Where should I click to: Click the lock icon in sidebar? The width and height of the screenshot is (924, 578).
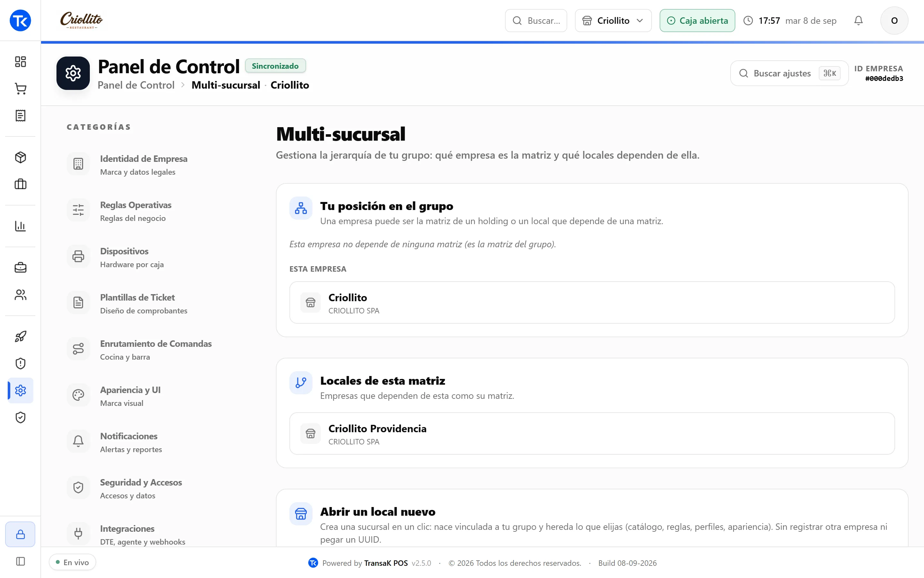point(20,534)
